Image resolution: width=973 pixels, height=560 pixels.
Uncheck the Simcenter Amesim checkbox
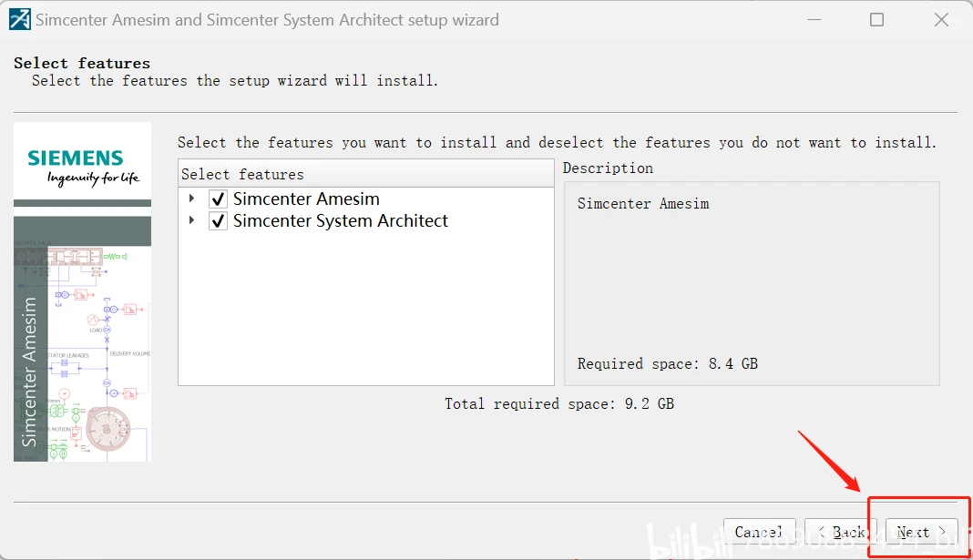(218, 199)
